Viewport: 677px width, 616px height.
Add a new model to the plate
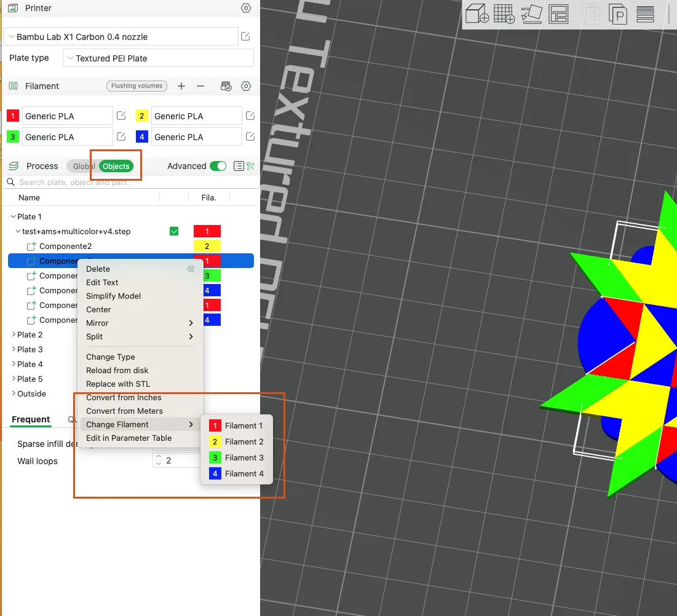(x=477, y=14)
